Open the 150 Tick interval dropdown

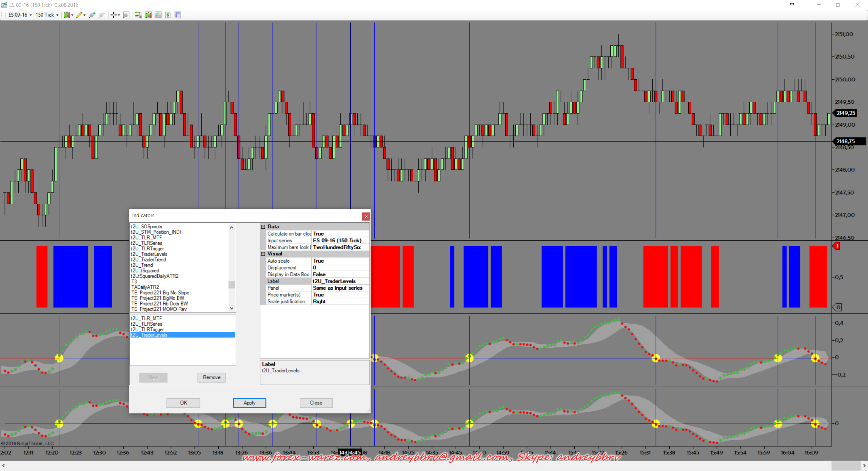click(47, 15)
